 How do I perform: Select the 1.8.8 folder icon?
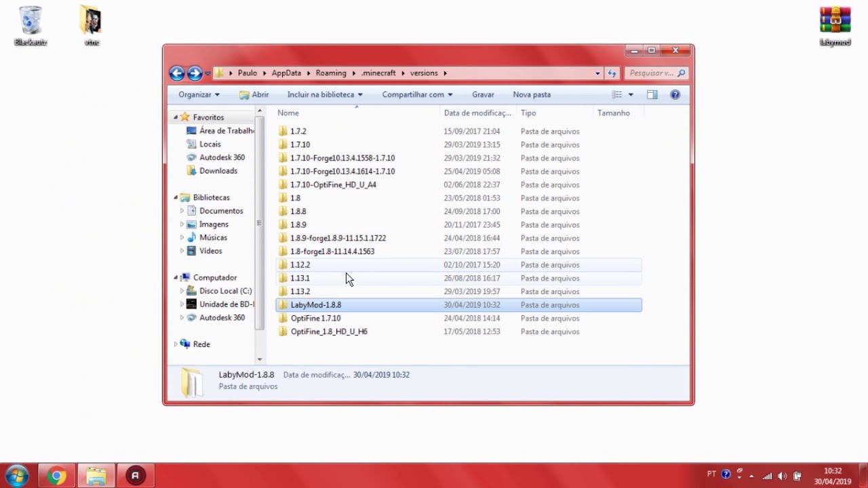click(283, 211)
